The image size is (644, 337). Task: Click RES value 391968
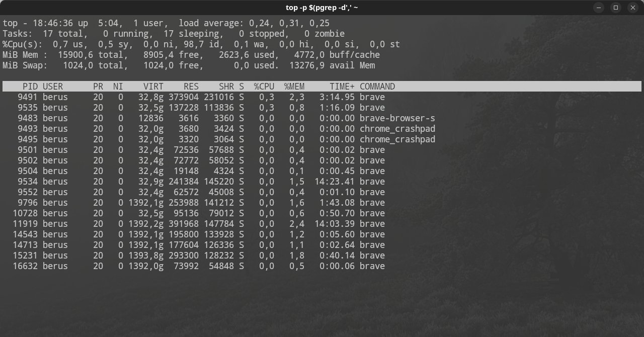[x=184, y=224]
